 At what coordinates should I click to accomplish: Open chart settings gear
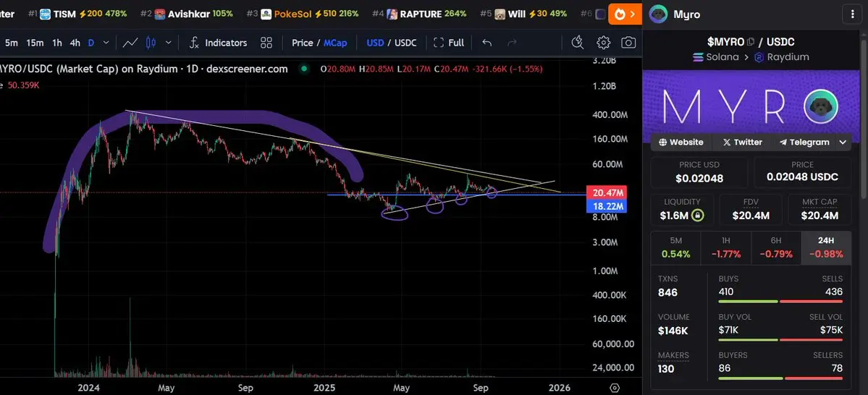[x=603, y=43]
